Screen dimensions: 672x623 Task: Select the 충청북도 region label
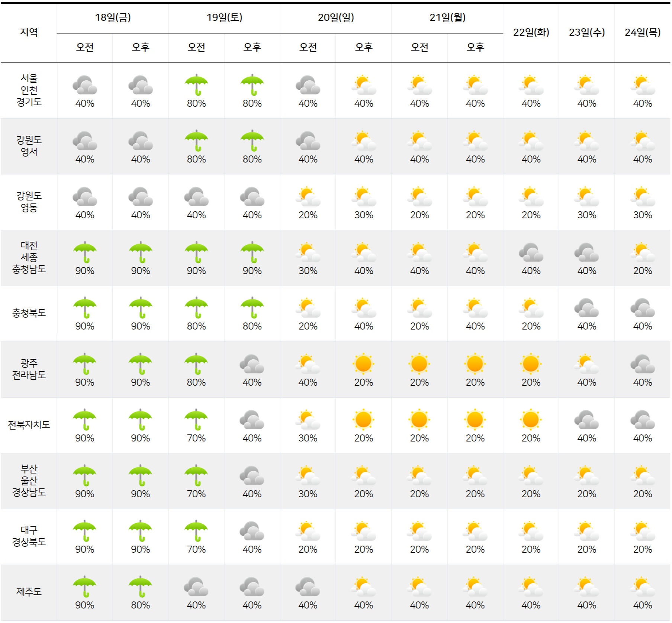coord(29,313)
